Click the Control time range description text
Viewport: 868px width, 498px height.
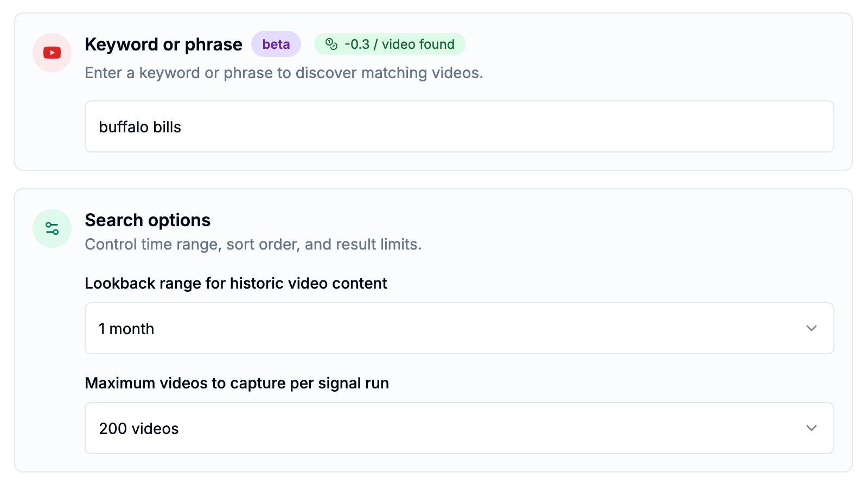[253, 244]
